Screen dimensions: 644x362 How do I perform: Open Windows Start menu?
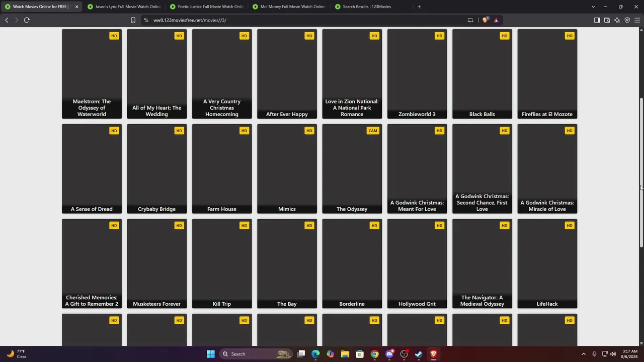pos(211,354)
